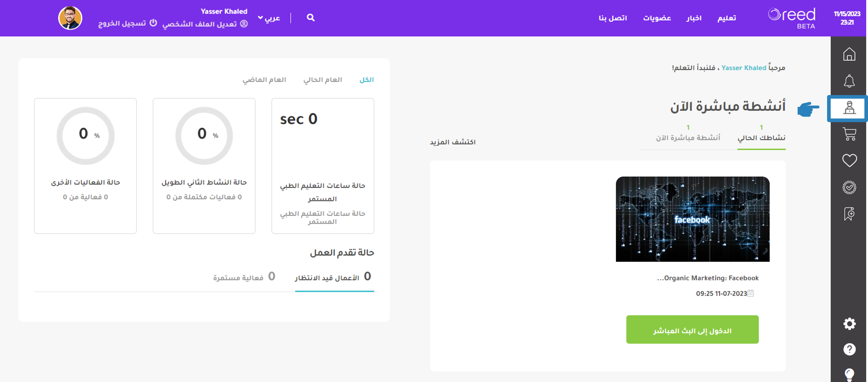The height and width of the screenshot is (382, 868).
Task: Open the عضويات menu item
Action: (657, 18)
